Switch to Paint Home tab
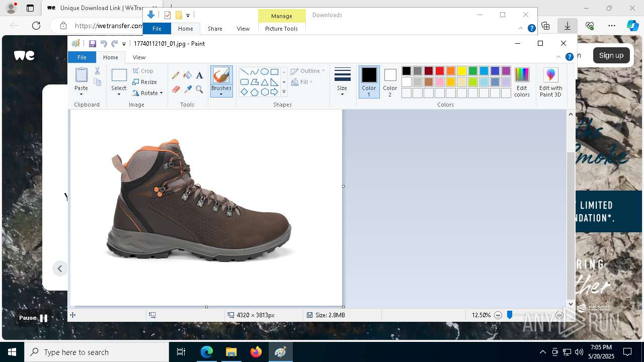Viewport: 644px width, 362px height. click(x=110, y=57)
